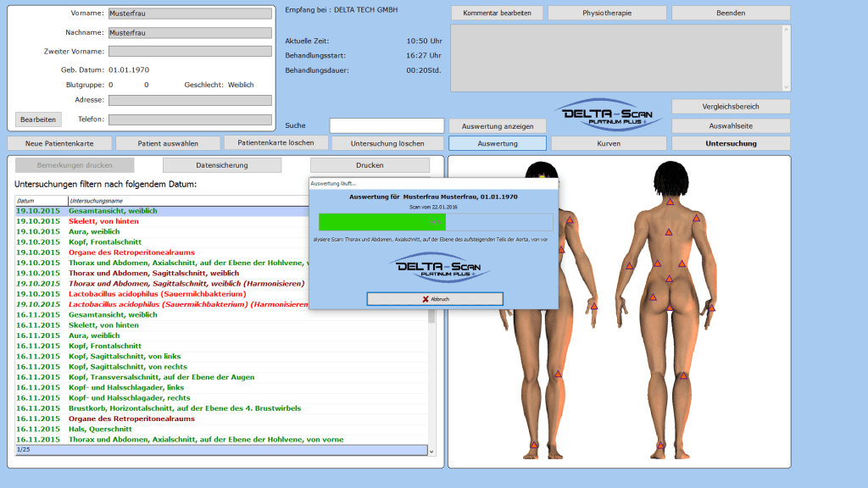This screenshot has width=868, height=488.
Task: Click the neck marker on the right figure
Action: point(669,202)
